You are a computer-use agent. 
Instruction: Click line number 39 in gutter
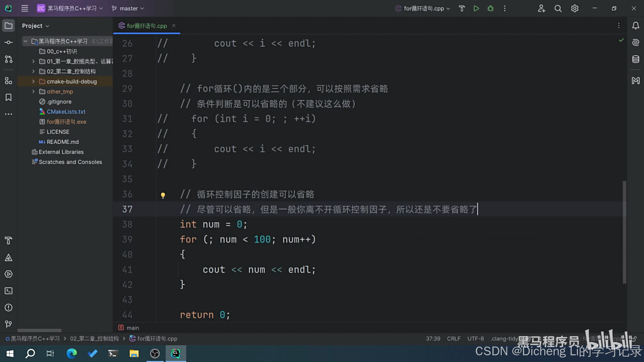tap(127, 239)
